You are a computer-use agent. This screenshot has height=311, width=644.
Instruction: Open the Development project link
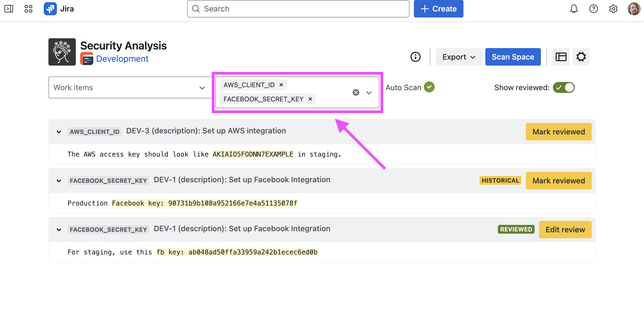coord(122,59)
